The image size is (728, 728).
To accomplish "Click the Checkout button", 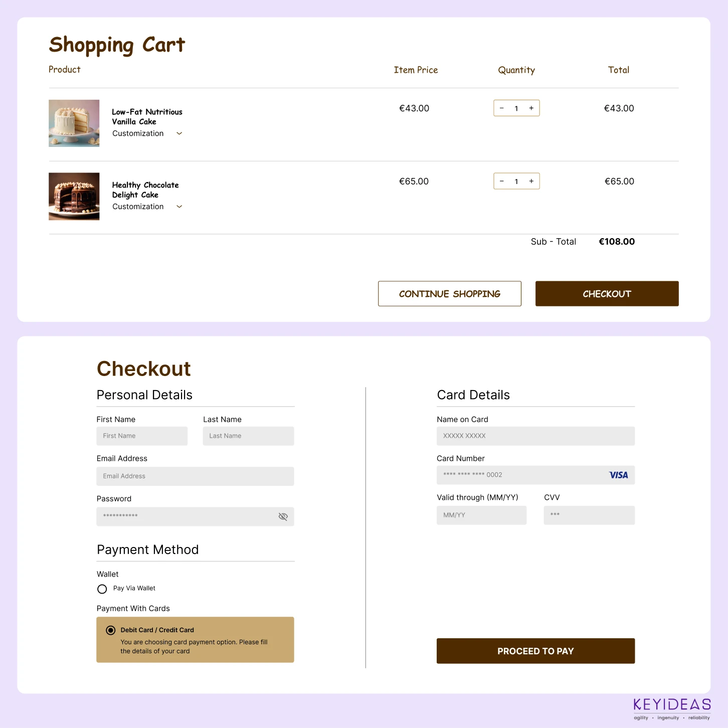I will (x=607, y=294).
